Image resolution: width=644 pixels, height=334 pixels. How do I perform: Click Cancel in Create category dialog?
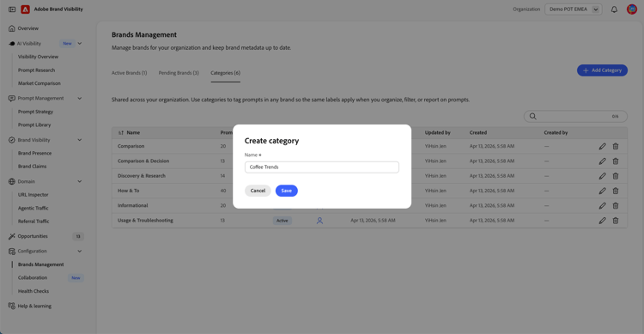[258, 191]
